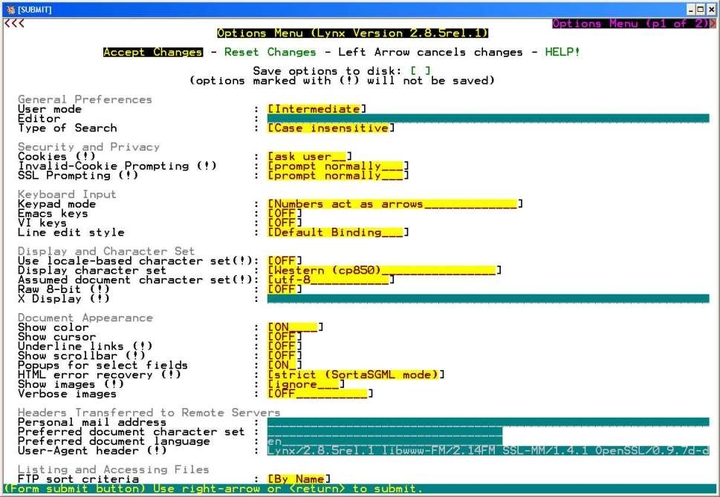Viewport: 720px width, 497px height.
Task: Click the Options Menu Lynx Version title
Action: [353, 33]
